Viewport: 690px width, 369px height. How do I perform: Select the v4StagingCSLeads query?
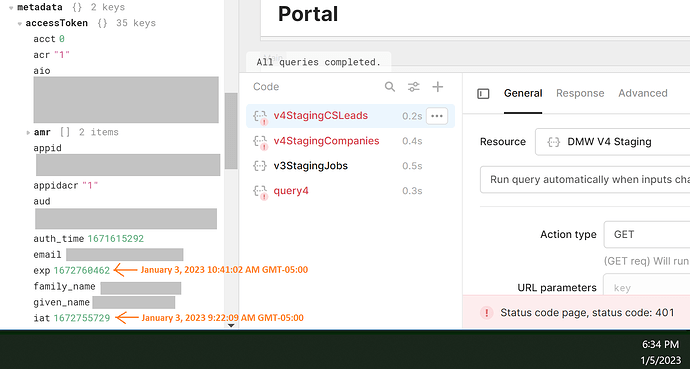320,116
